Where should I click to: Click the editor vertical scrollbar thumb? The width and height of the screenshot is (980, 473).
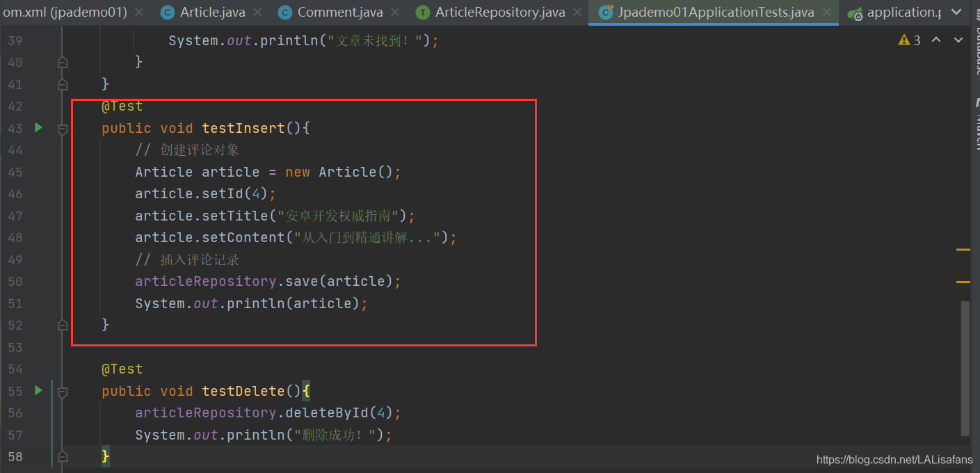point(965,369)
